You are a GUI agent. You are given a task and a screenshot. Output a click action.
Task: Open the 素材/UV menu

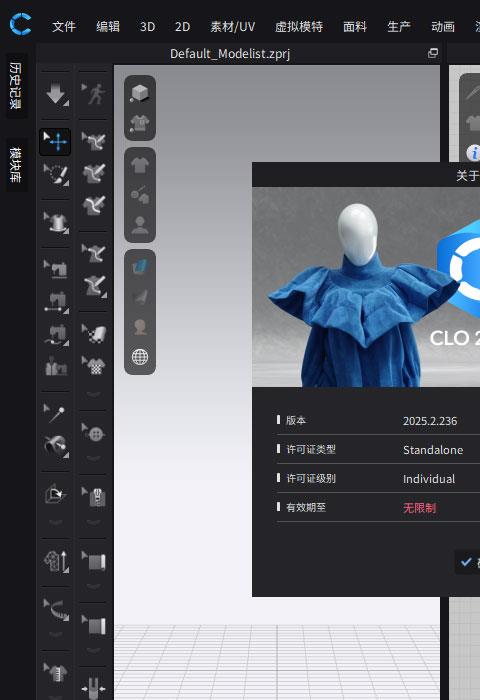click(x=233, y=27)
